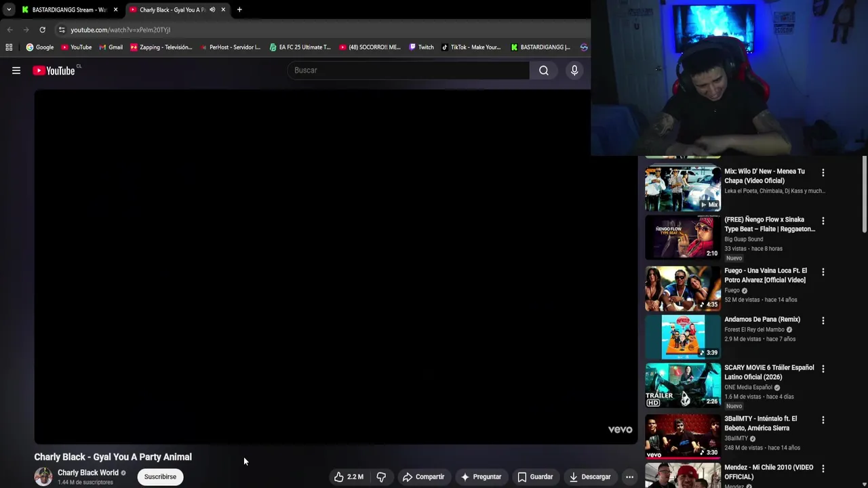Mute the Charly Black tab audio icon

212,9
